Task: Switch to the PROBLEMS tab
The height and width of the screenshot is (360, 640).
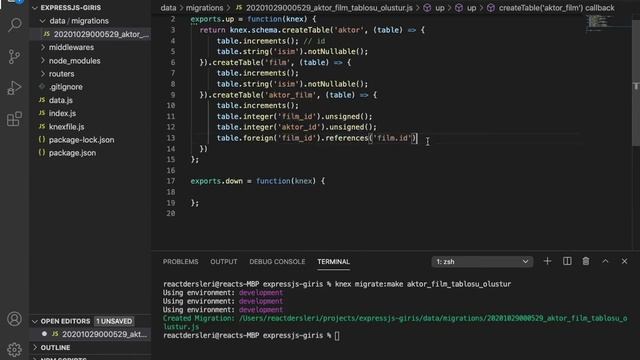Action: 180,262
